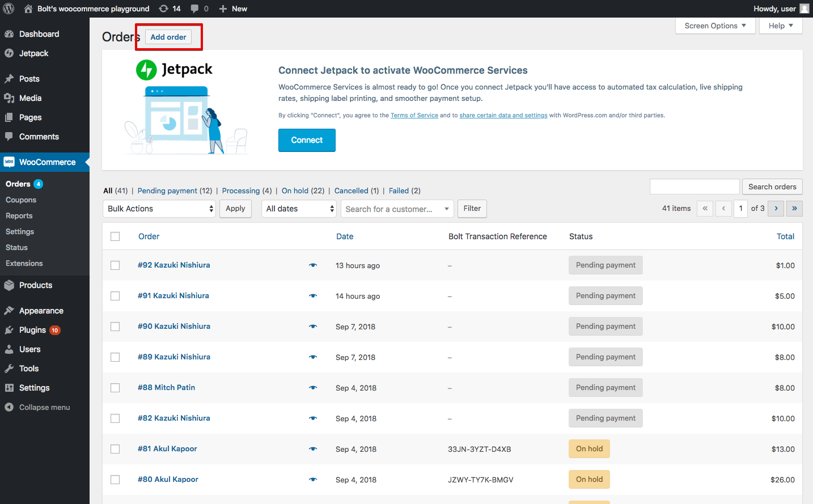Click the updates icon showing 14

163,9
